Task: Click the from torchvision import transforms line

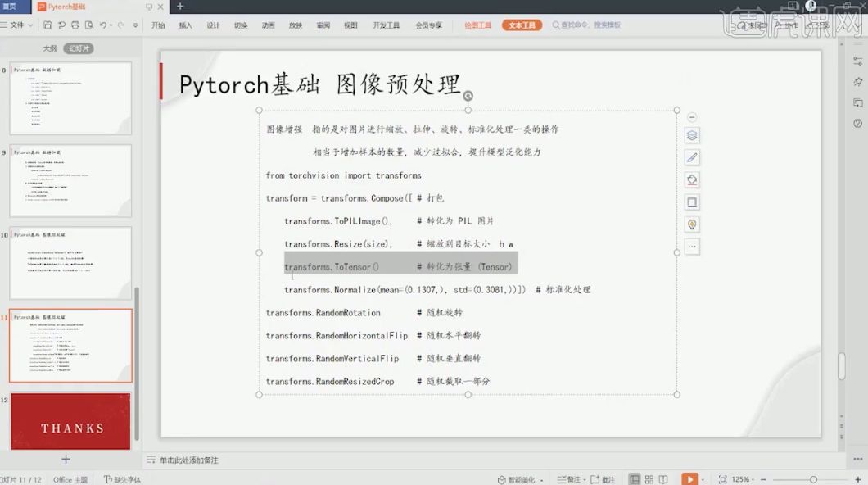Action: [x=343, y=175]
